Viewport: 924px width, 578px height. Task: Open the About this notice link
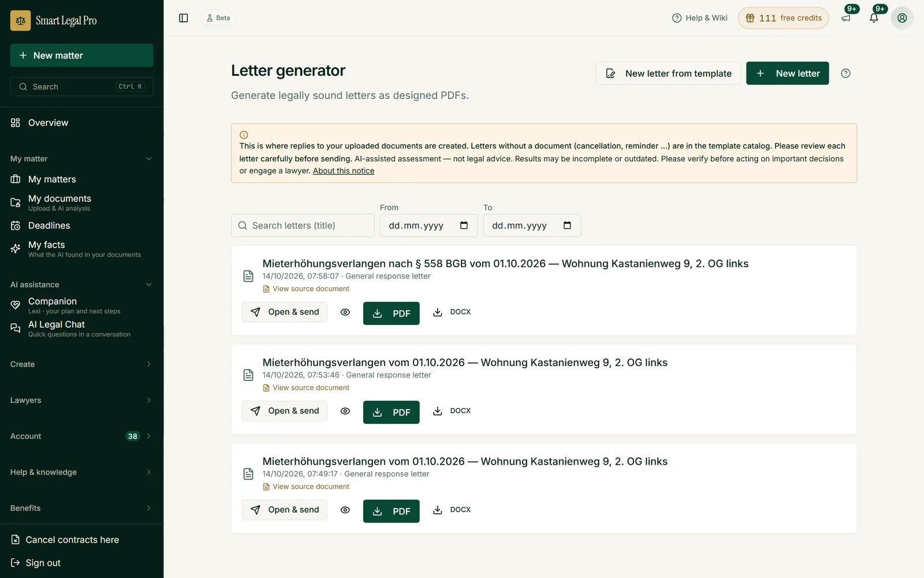[344, 171]
